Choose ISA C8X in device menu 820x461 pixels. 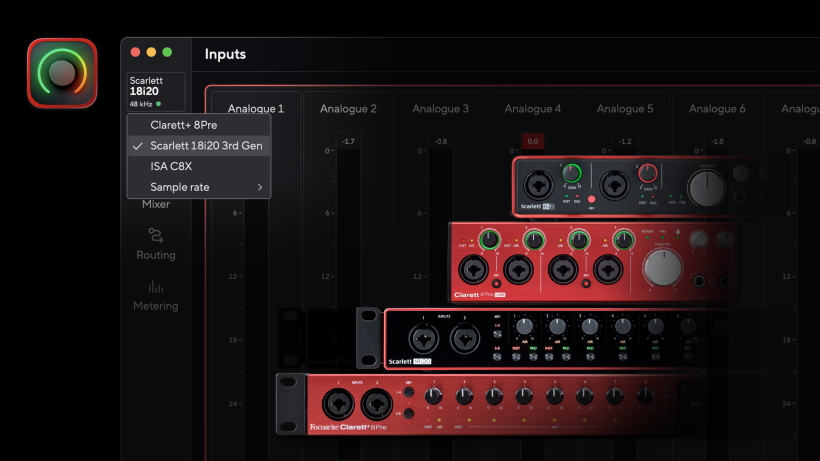pos(199,166)
